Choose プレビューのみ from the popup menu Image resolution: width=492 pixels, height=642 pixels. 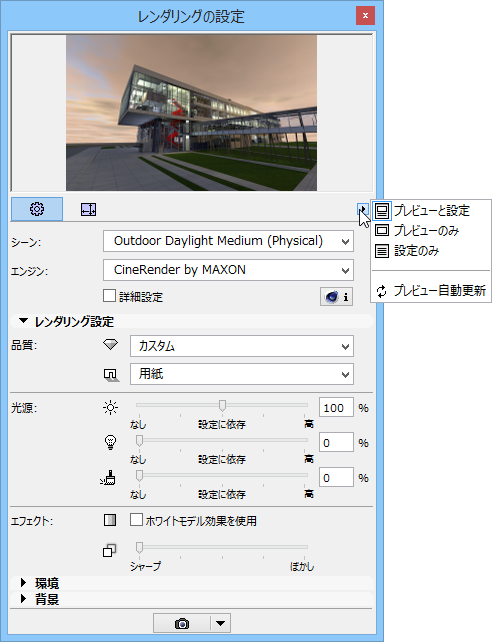tap(431, 231)
